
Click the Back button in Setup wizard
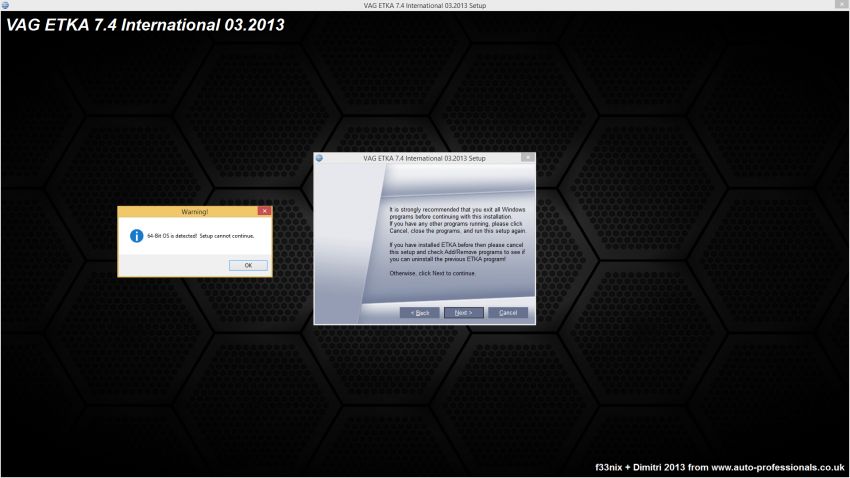420,313
